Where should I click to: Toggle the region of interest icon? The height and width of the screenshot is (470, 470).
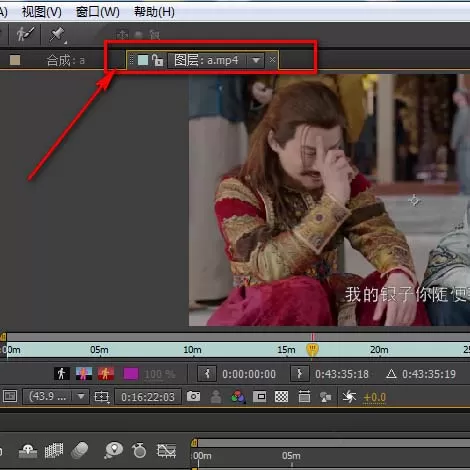pyautogui.click(x=102, y=397)
